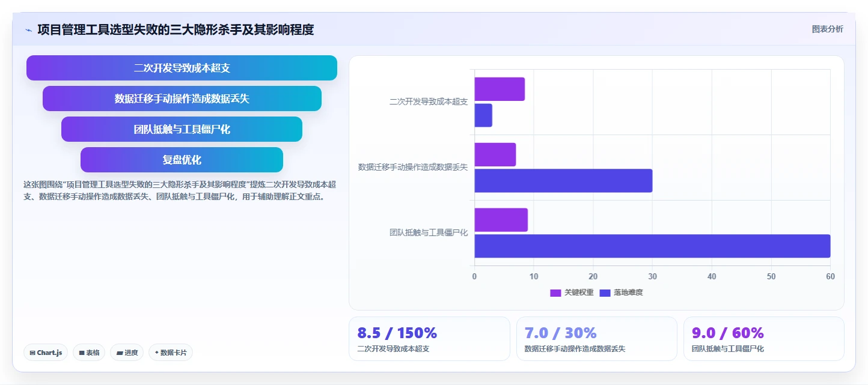Screen dimensions: 868x385
Task: Click the x-axis tick value 60
Action: tap(830, 276)
